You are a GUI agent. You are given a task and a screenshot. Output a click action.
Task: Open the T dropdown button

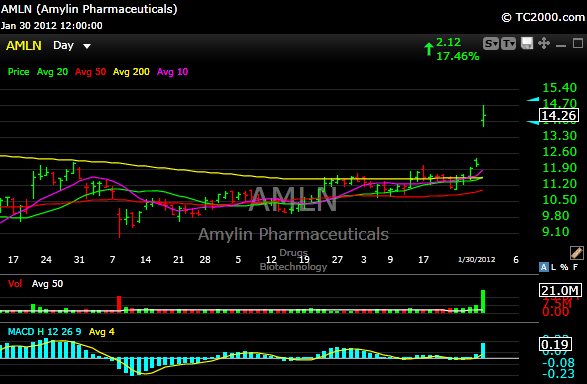(x=508, y=44)
